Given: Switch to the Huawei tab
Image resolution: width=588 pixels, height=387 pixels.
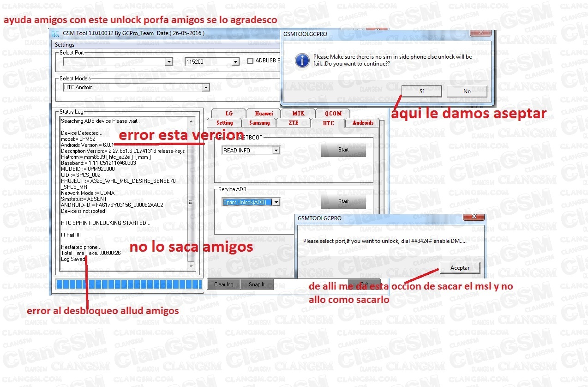Looking at the screenshot, I should pyautogui.click(x=264, y=114).
